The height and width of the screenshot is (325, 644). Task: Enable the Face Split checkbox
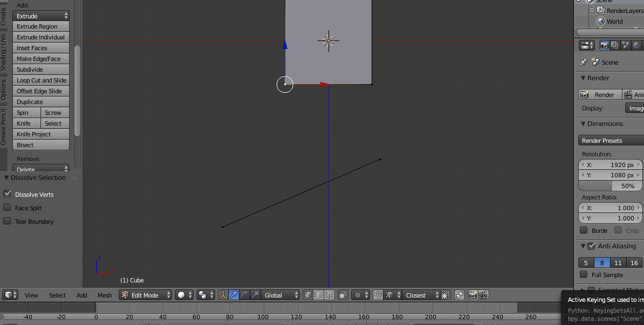(x=7, y=208)
